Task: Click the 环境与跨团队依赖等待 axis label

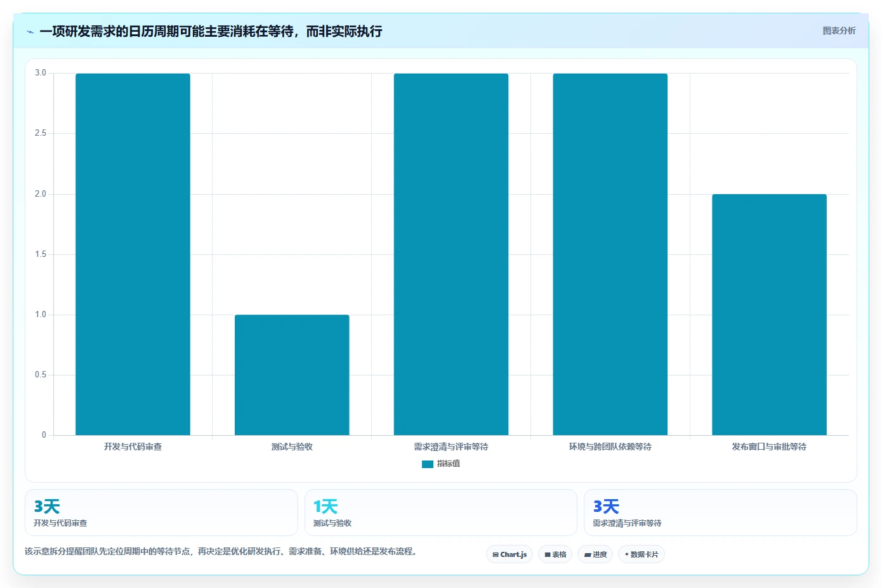Action: [x=610, y=447]
